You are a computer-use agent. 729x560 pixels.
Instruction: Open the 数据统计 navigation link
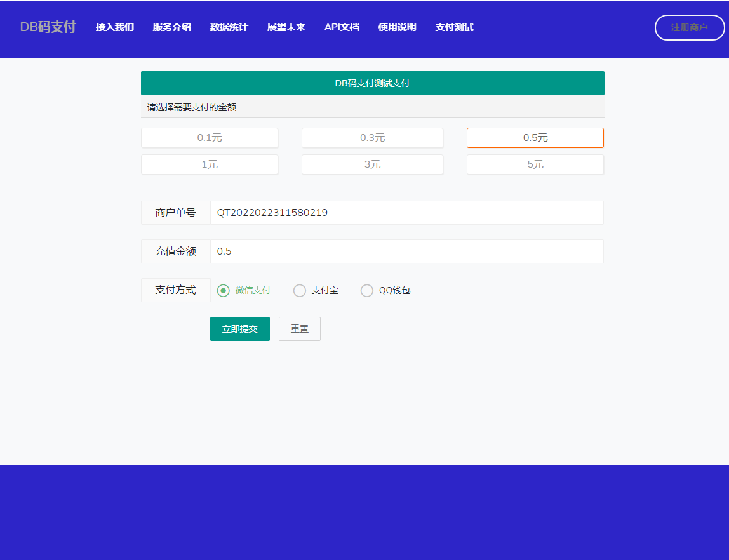point(229,27)
